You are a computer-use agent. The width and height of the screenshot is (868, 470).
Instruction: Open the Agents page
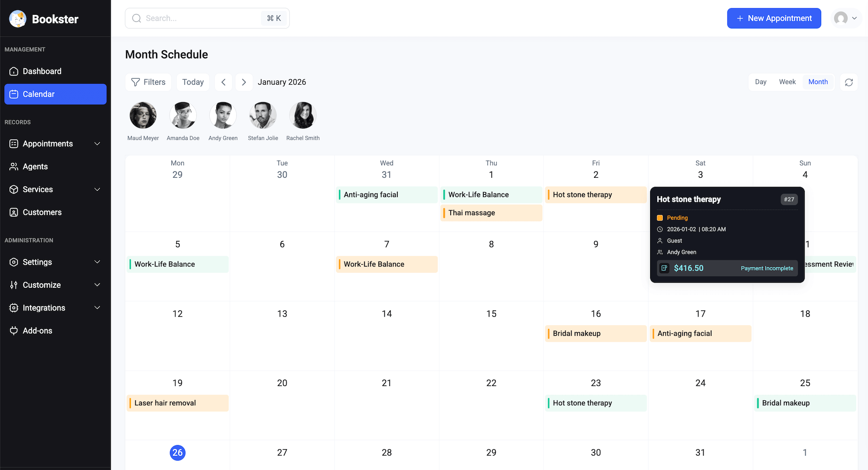tap(35, 166)
